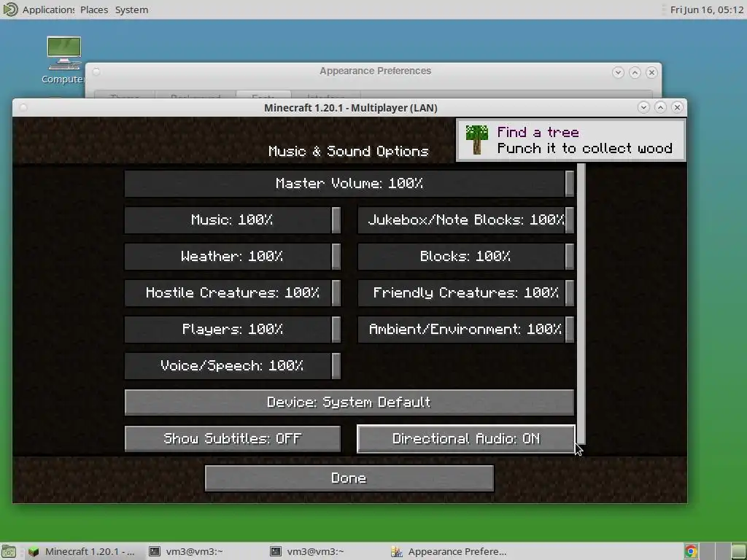Close the Minecraft window
Image resolution: width=747 pixels, height=560 pixels.
pyautogui.click(x=677, y=108)
